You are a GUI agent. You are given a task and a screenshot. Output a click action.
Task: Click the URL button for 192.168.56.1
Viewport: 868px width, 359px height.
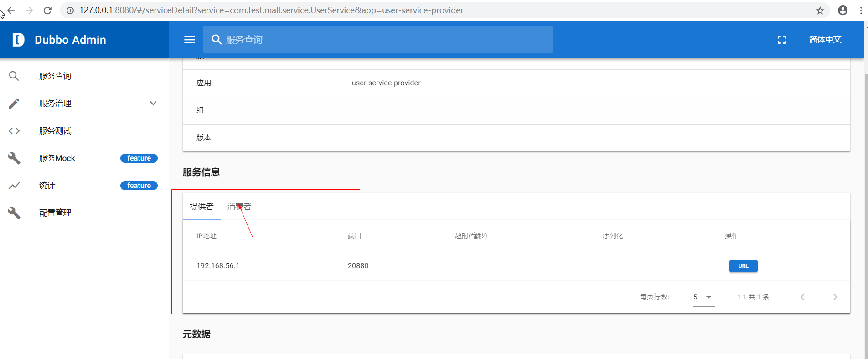743,266
